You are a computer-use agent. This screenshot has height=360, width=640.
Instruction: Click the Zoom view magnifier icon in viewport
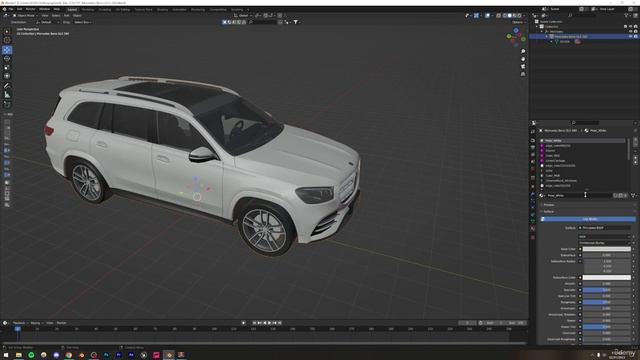coord(523,51)
